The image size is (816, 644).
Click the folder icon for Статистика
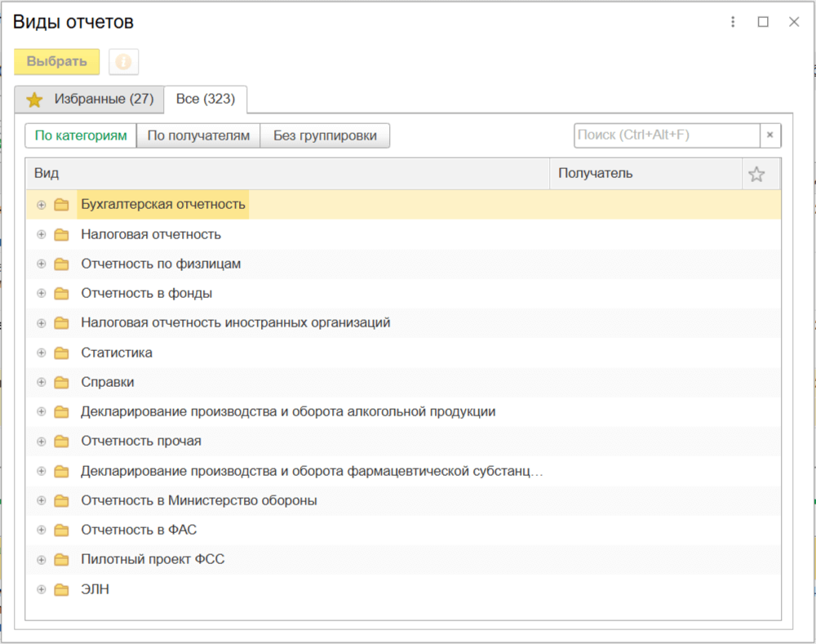click(61, 353)
